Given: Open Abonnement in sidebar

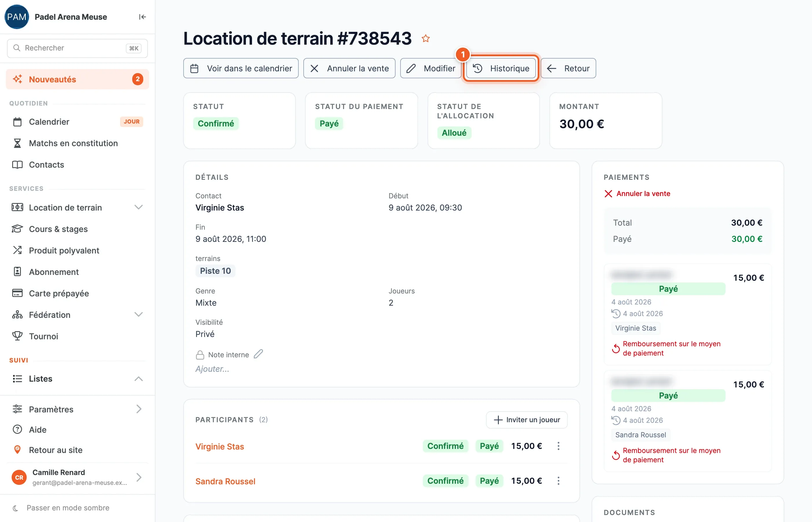Looking at the screenshot, I should (x=77, y=272).
